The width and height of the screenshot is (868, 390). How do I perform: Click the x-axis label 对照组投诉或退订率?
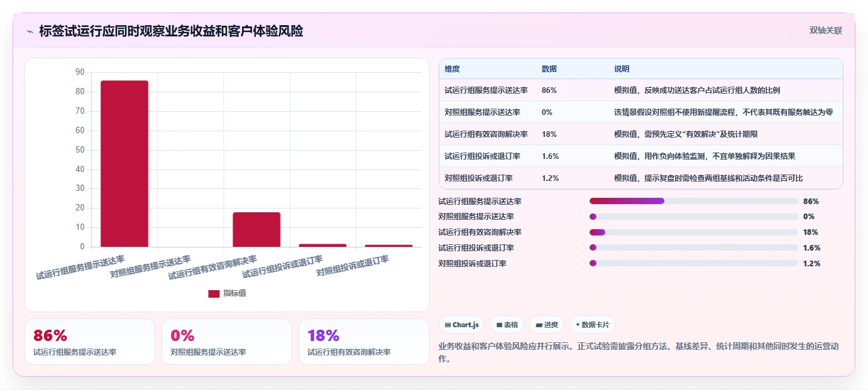[353, 266]
